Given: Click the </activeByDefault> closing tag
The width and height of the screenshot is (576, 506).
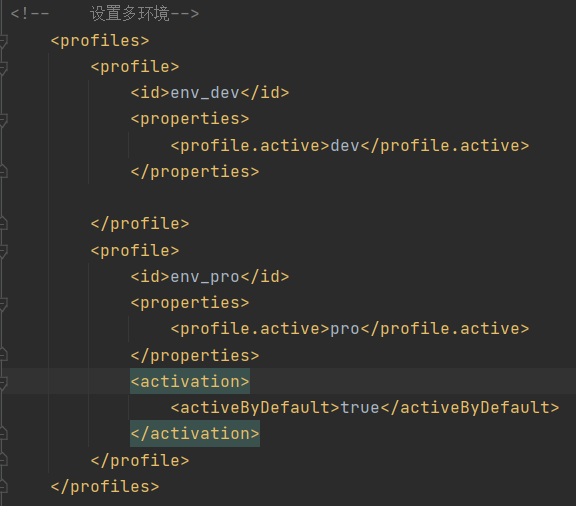Looking at the screenshot, I should coord(470,408).
